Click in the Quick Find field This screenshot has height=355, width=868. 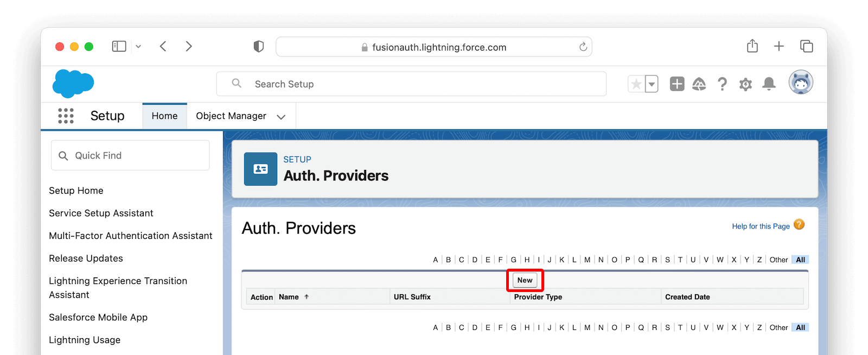[x=130, y=155]
